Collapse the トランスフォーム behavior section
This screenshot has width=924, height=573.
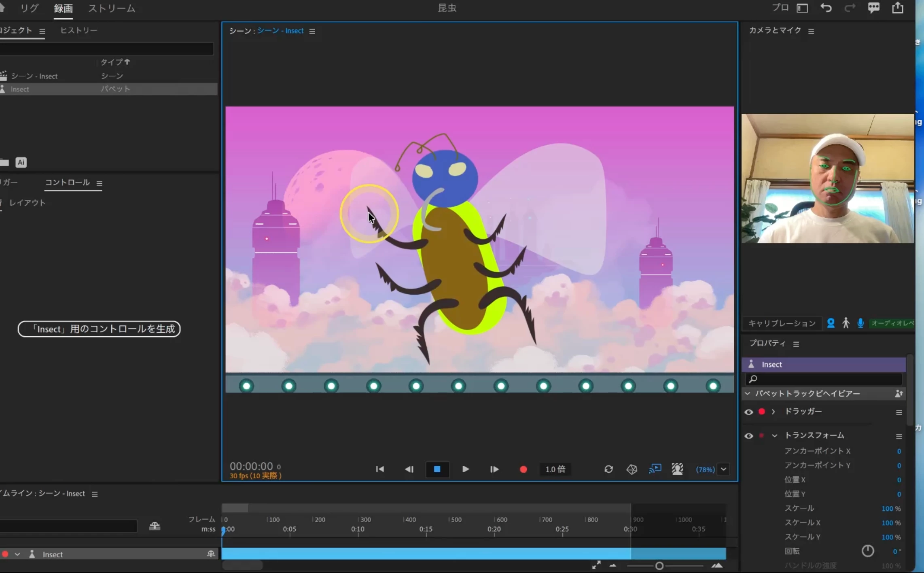(x=774, y=436)
